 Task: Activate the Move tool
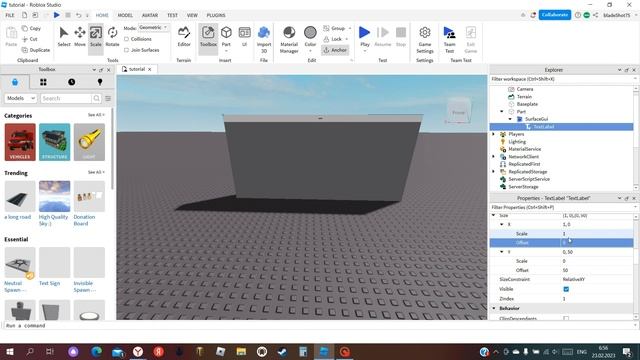coord(80,37)
